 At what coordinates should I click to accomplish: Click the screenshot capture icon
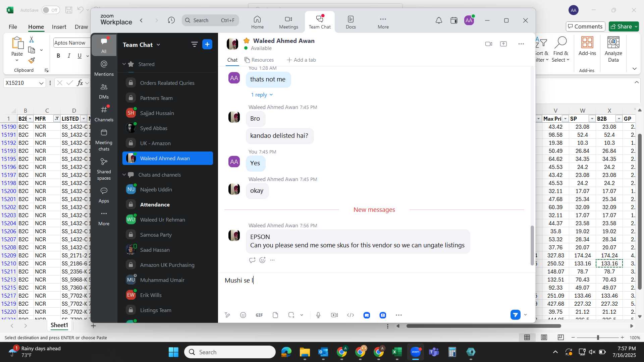click(291, 315)
